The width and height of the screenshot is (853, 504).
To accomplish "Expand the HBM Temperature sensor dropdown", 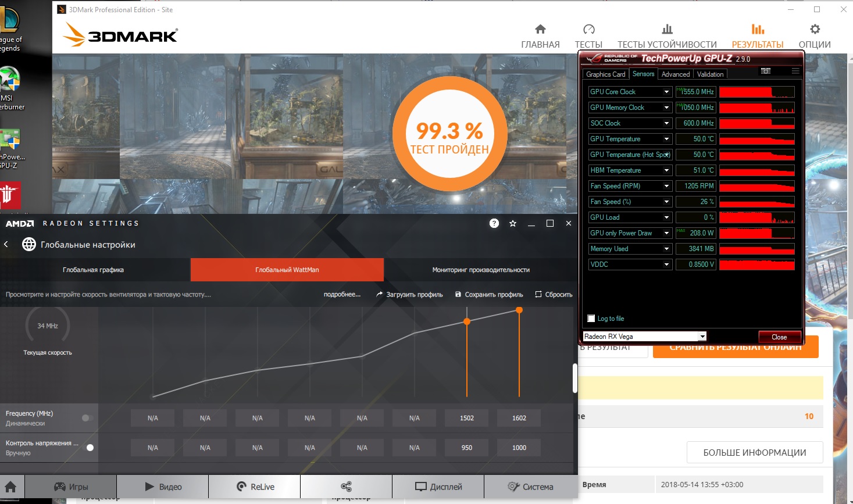I will [666, 170].
